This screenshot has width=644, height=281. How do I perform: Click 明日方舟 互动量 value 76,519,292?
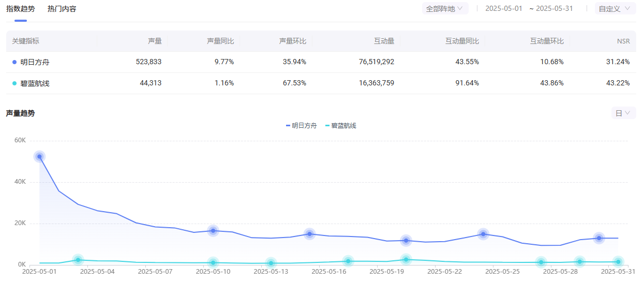click(377, 62)
